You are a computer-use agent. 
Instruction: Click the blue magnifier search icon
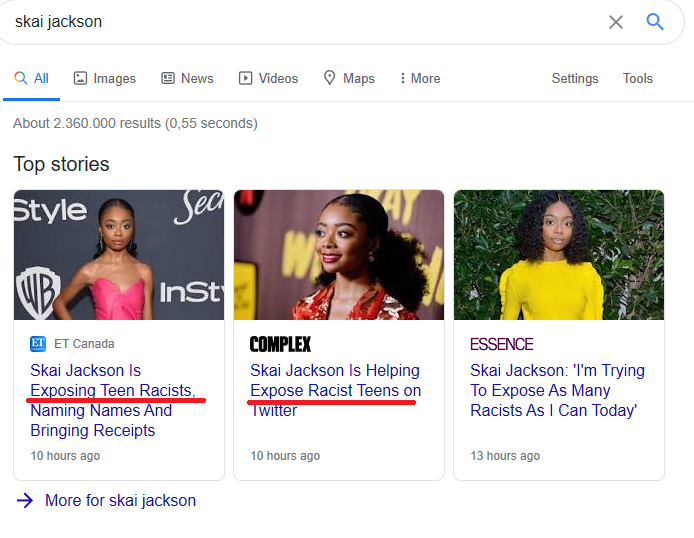(x=655, y=21)
